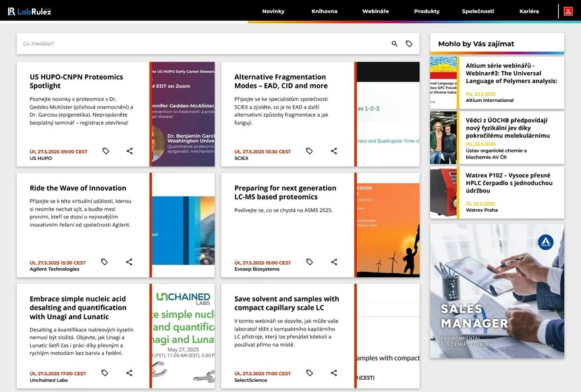Click the ÚOCHB scientists photo thumbnail
581x392 pixels.
443,138
